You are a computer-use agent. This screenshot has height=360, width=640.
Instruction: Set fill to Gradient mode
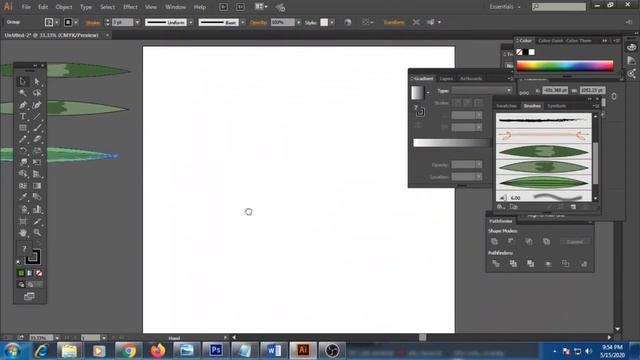pyautogui.click(x=30, y=273)
